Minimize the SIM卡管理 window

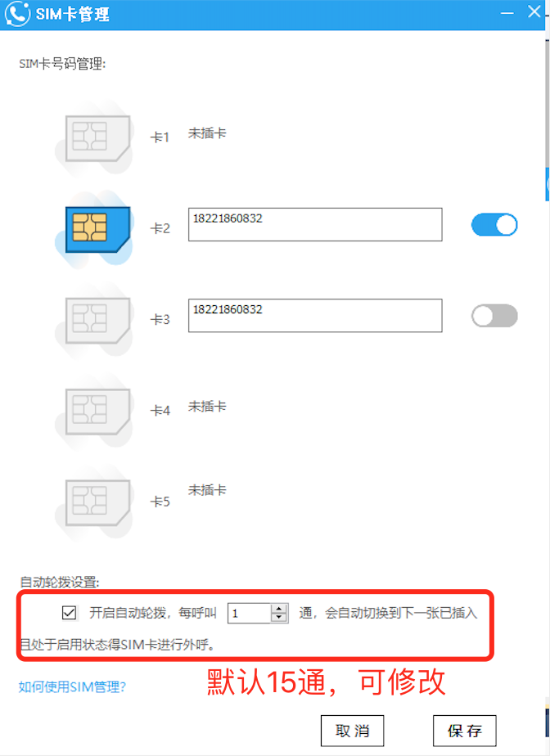pyautogui.click(x=507, y=13)
